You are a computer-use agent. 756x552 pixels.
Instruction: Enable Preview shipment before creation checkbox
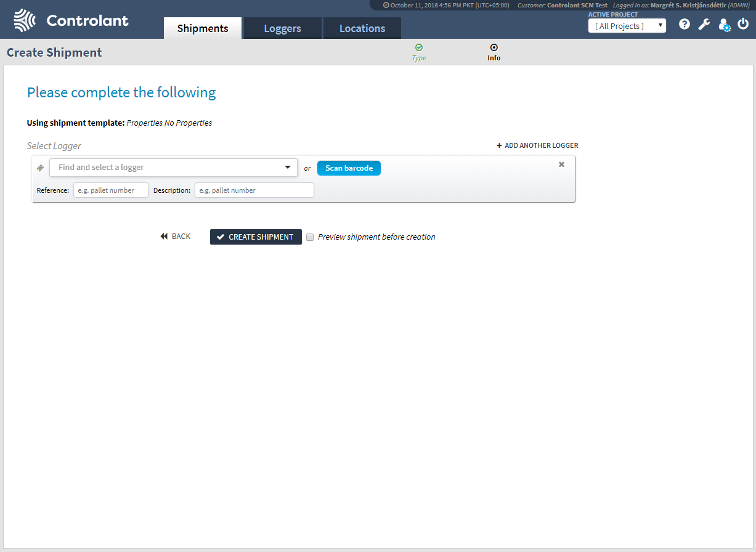tap(310, 237)
